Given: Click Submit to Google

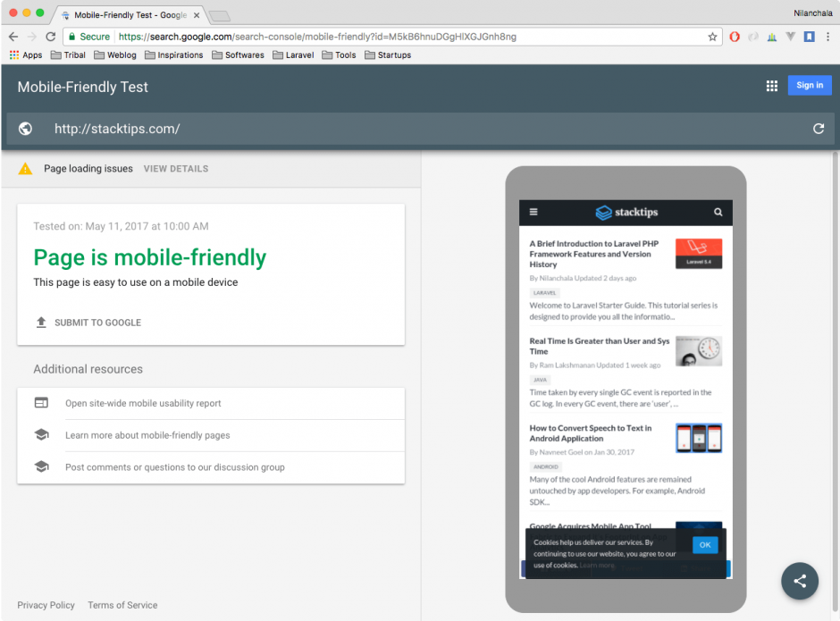Looking at the screenshot, I should 97,323.
